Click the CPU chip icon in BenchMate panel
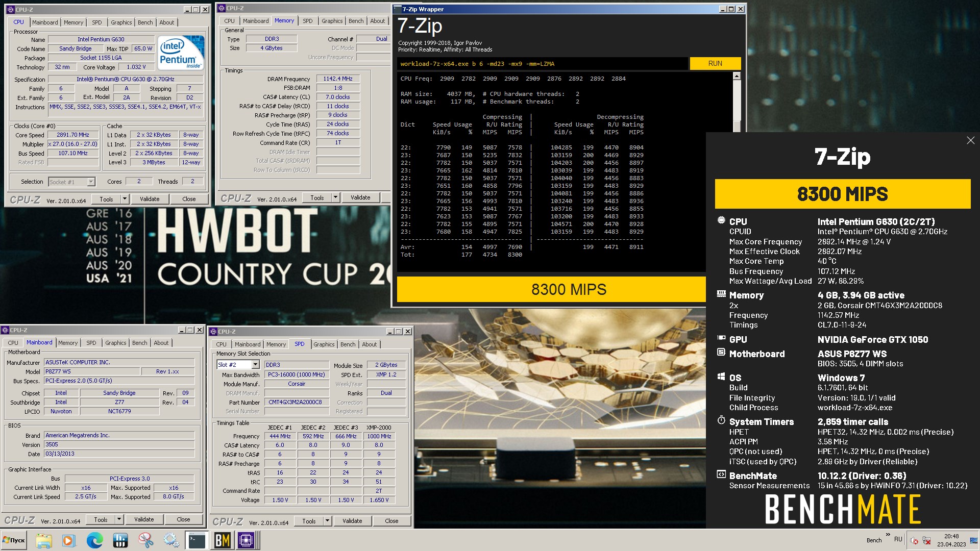Viewport: 980px width, 551px height. click(x=721, y=220)
